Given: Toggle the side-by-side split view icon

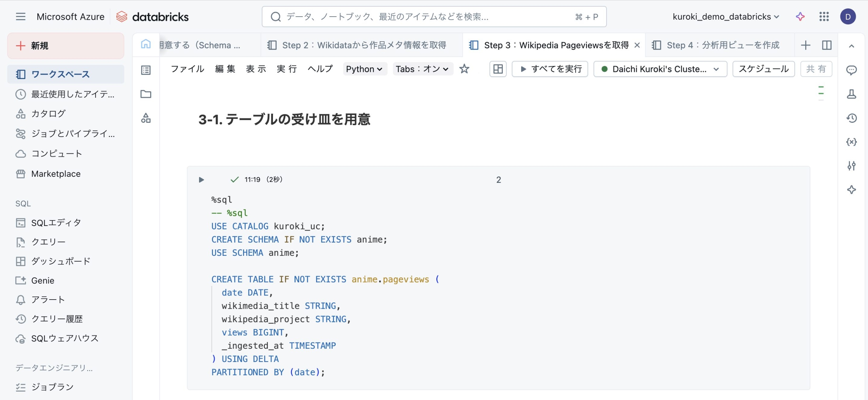Looking at the screenshot, I should tap(827, 45).
